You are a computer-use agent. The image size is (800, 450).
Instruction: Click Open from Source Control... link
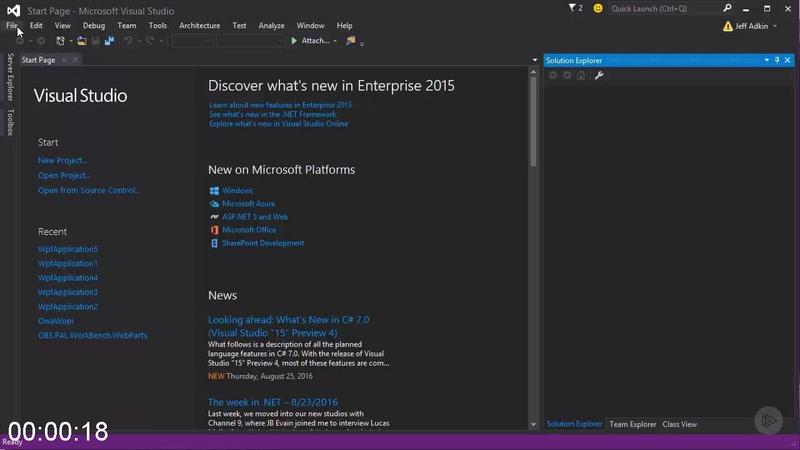(89, 190)
